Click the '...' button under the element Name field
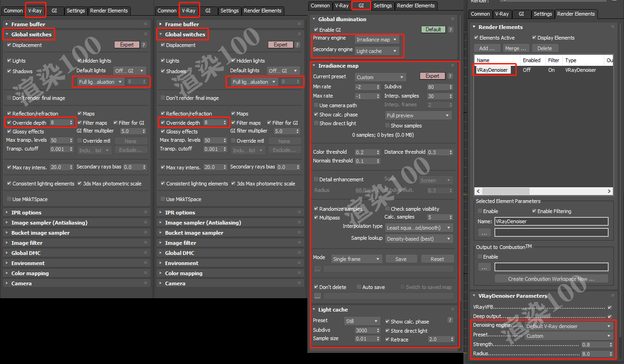 click(484, 232)
